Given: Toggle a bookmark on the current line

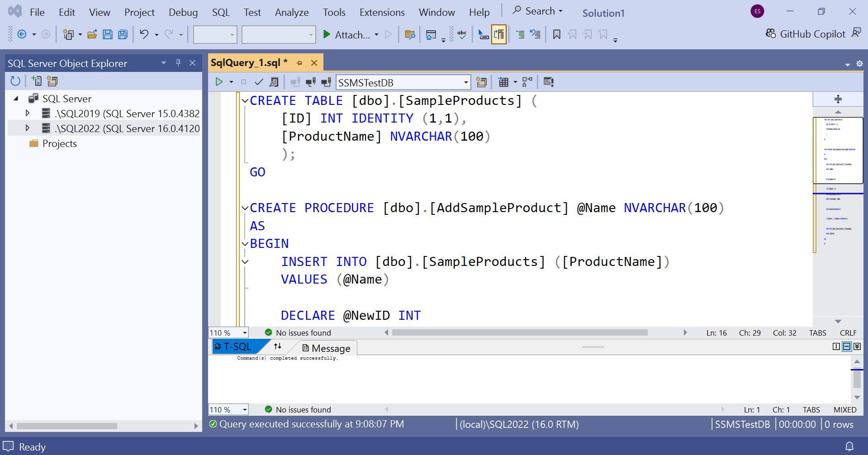Looking at the screenshot, I should tap(556, 34).
